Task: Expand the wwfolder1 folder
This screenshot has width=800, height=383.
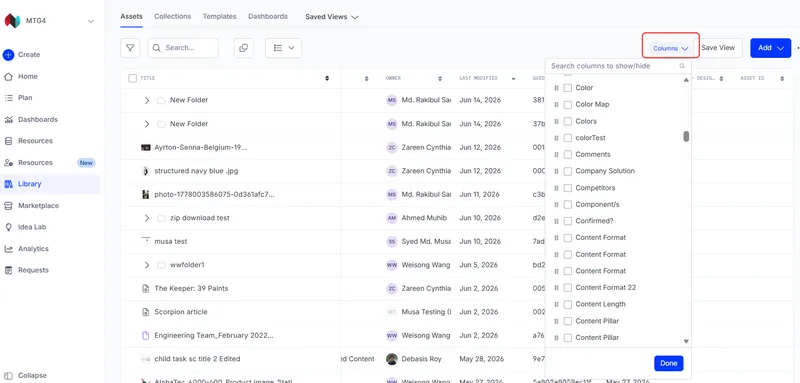Action: point(146,265)
